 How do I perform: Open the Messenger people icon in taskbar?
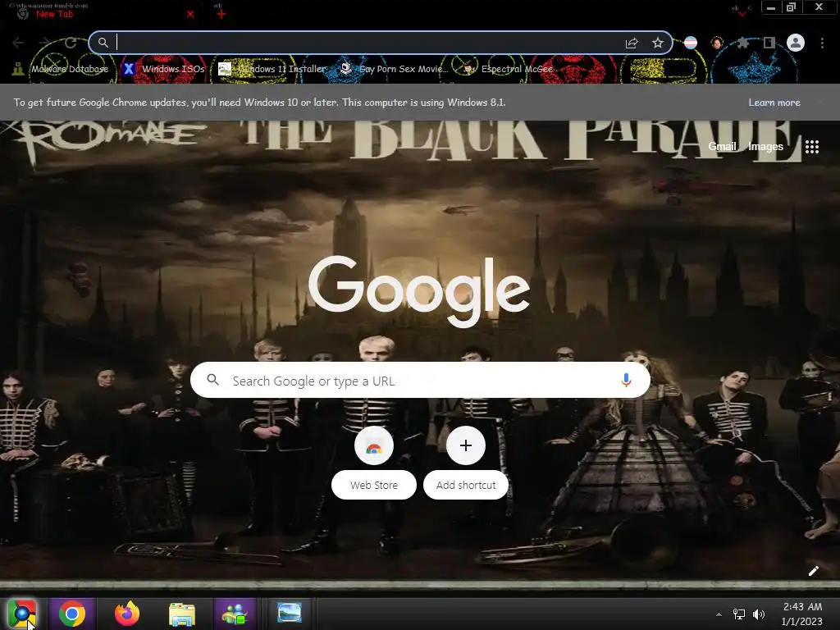pyautogui.click(x=235, y=614)
